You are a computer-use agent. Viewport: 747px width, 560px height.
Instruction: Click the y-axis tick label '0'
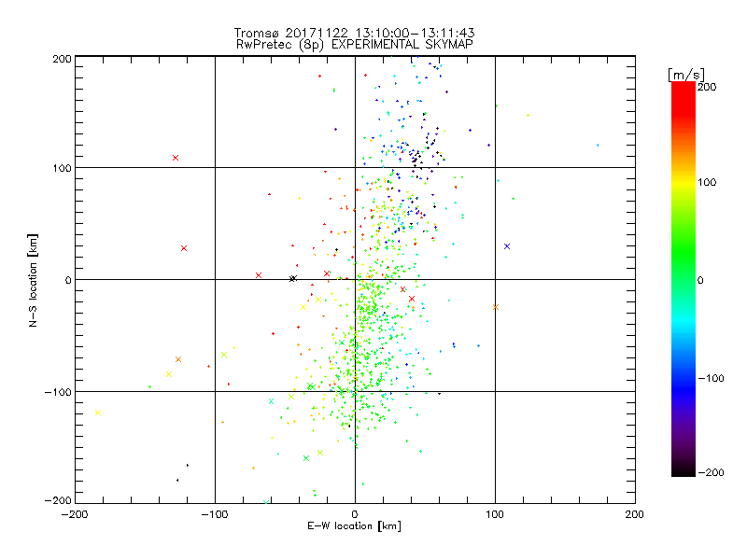68,280
